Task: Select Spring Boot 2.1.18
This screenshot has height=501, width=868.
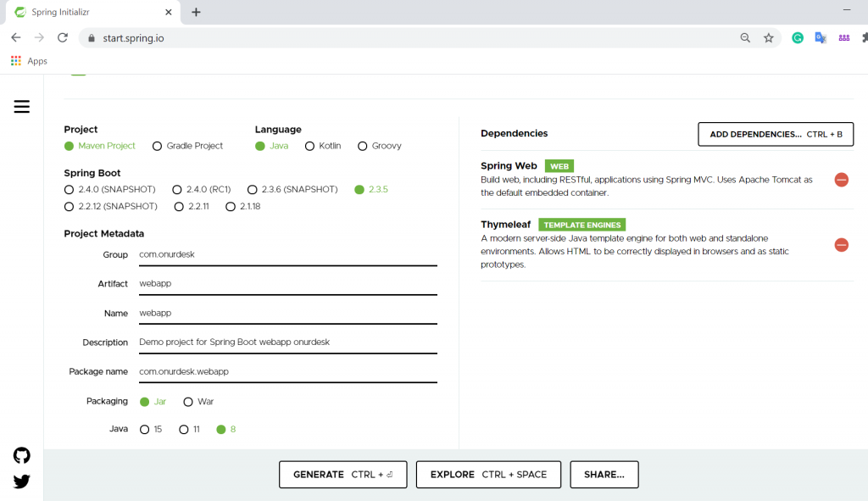Action: pyautogui.click(x=243, y=207)
